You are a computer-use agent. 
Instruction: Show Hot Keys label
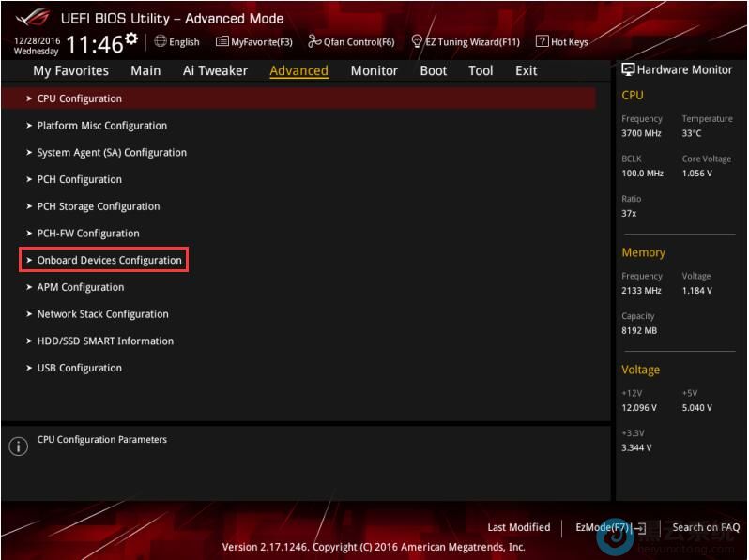570,42
